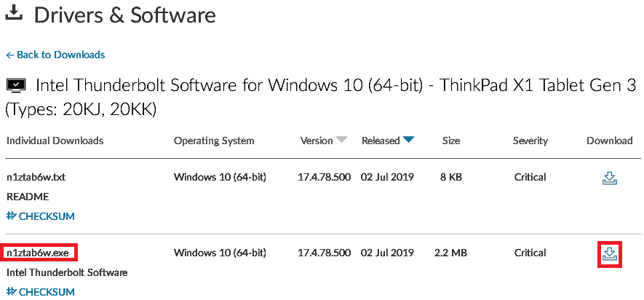Screen dimensions: 644x300
Task: Click the n1ztab6w.txt file name
Action: (36, 178)
